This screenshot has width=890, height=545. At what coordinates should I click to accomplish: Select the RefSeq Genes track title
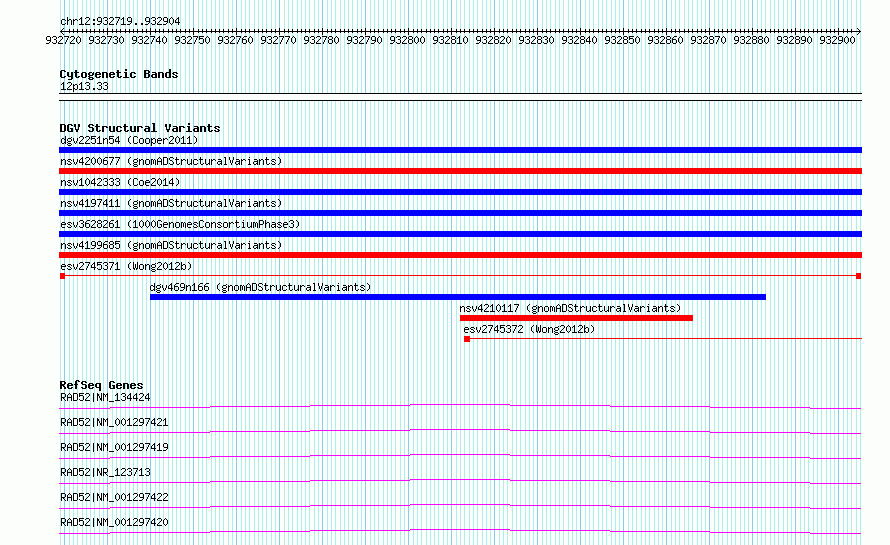click(101, 385)
